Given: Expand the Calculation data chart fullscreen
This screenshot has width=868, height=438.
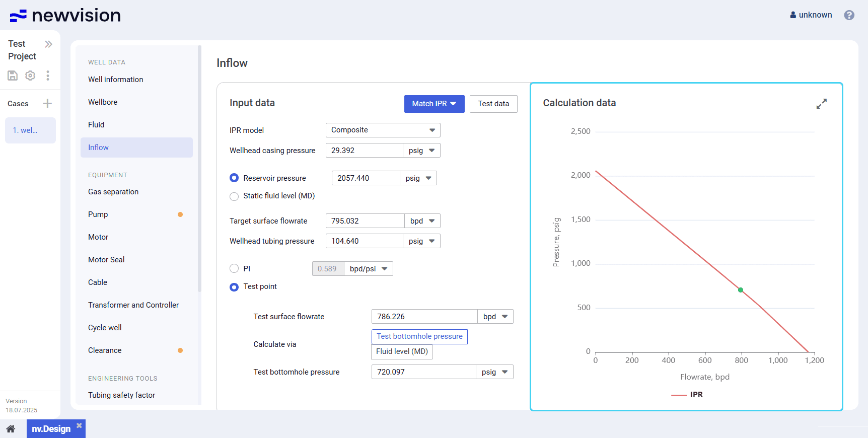Looking at the screenshot, I should pyautogui.click(x=821, y=104).
